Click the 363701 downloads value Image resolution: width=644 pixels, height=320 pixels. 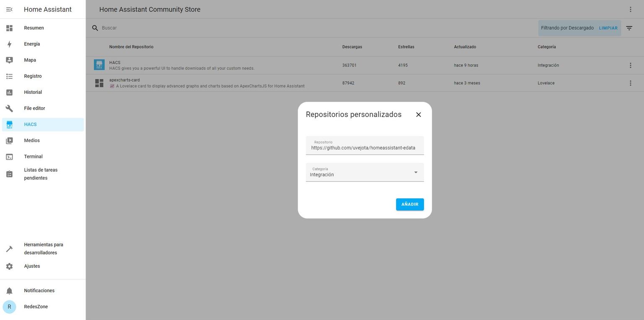click(349, 65)
